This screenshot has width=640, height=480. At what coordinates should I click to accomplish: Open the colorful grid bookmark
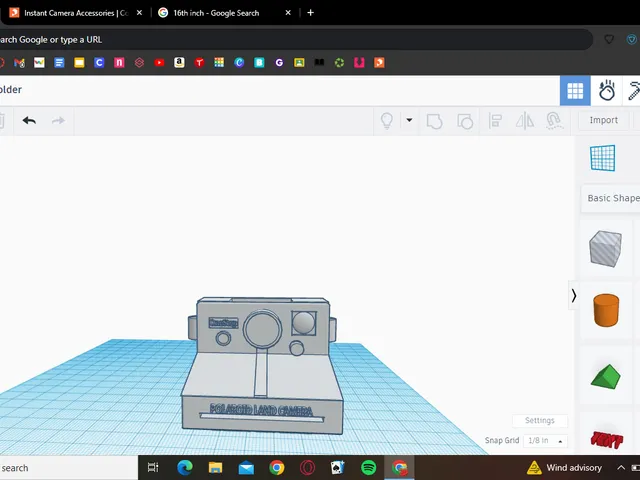click(219, 62)
